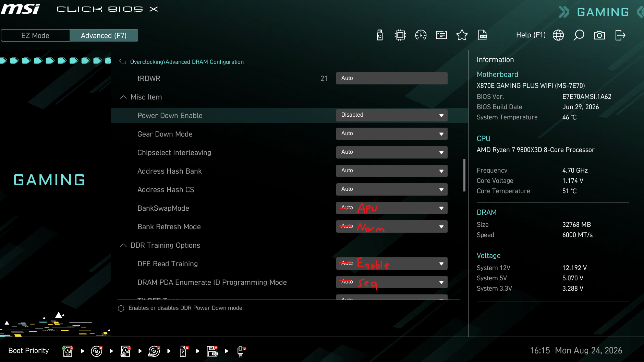Screen dimensions: 644x362
Task: Click the System 12V value 12.192 V
Action: point(574,268)
